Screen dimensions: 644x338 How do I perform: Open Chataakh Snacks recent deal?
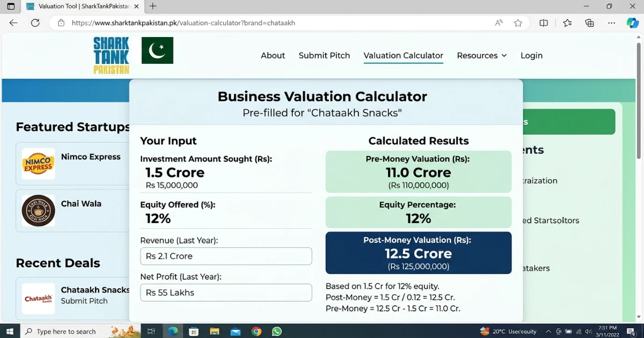click(x=72, y=298)
